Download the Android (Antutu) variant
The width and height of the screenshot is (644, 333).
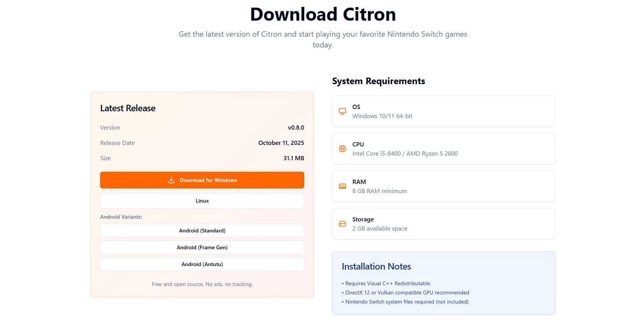[x=202, y=264]
